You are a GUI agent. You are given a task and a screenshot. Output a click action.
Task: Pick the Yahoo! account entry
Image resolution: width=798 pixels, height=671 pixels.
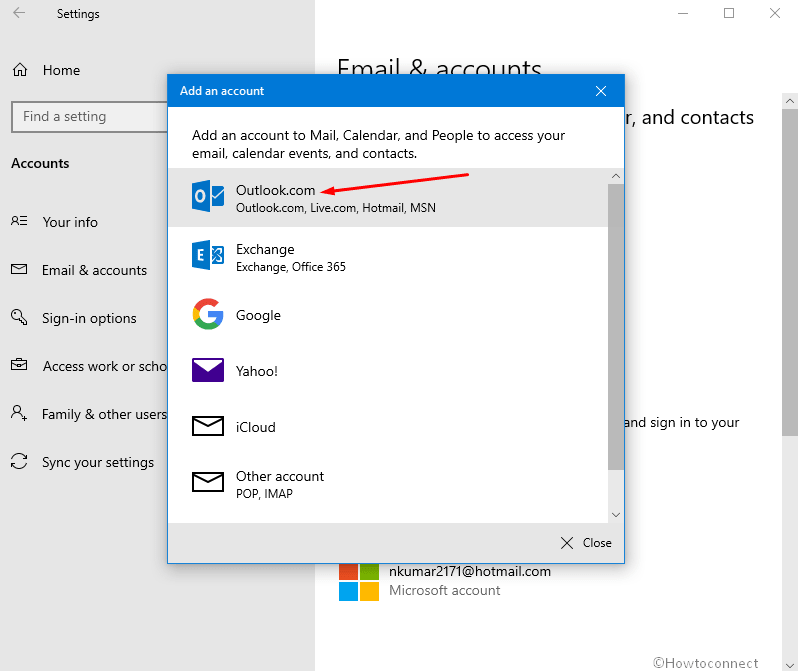388,371
